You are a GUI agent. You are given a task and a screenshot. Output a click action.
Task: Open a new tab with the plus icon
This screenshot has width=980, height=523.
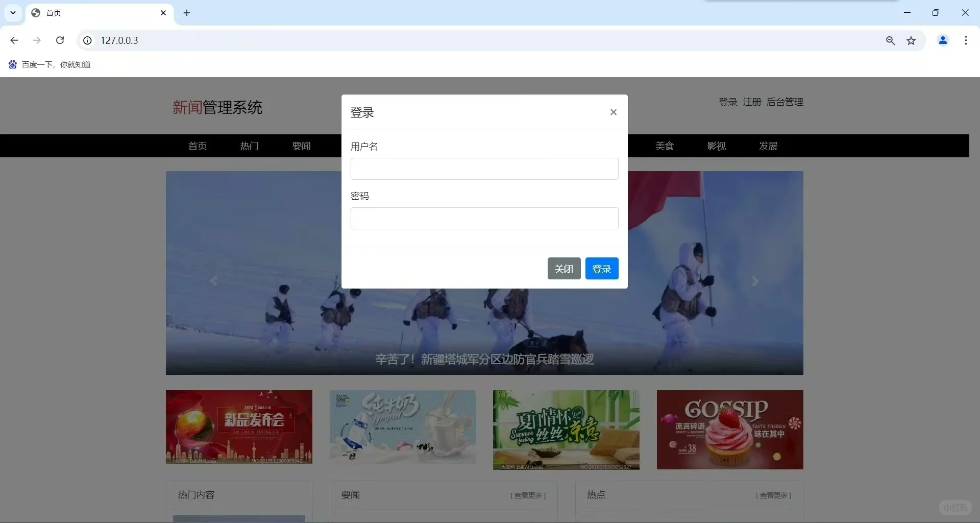[x=187, y=13]
